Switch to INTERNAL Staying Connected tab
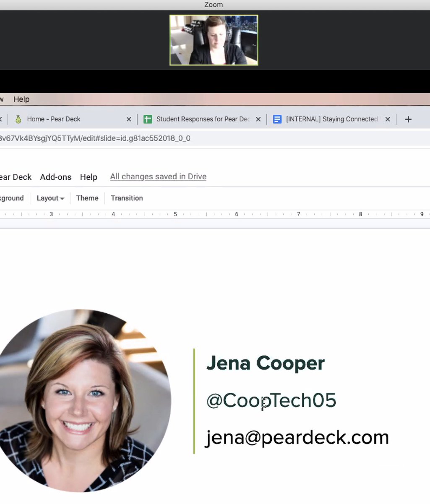This screenshot has height=504, width=430. tap(331, 119)
